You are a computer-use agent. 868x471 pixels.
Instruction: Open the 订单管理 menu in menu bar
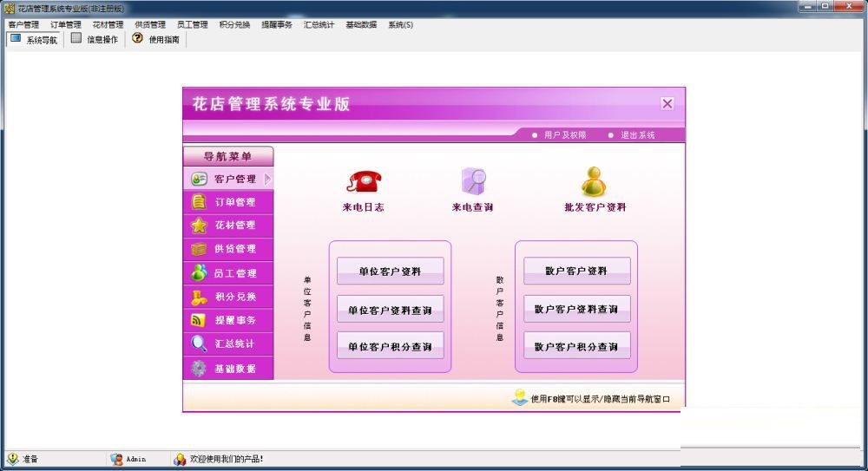(x=66, y=24)
